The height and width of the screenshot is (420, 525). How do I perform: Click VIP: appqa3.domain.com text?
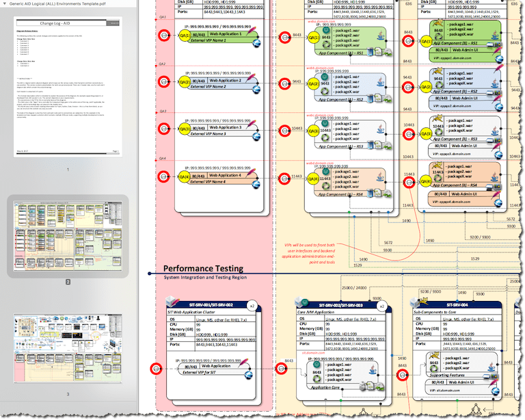(452, 154)
